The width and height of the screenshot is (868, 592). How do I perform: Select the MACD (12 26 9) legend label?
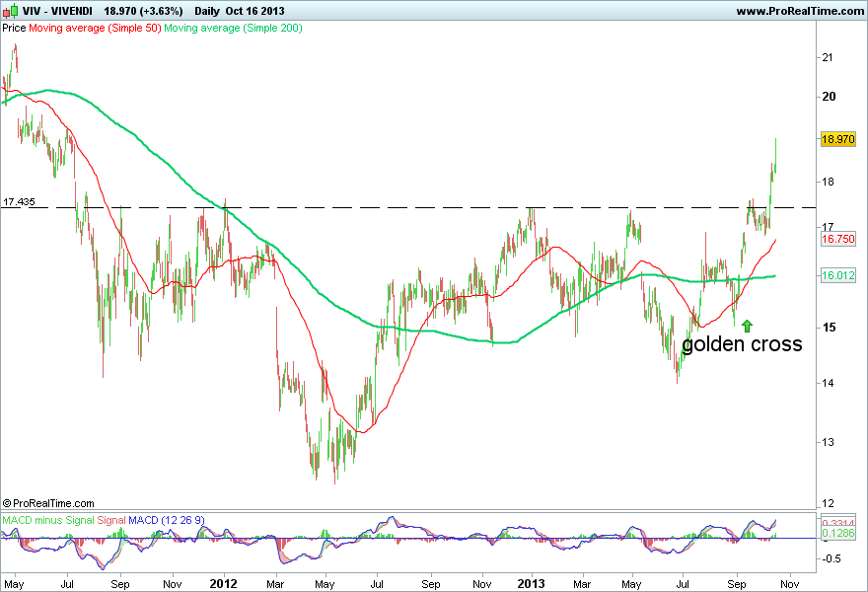[x=167, y=520]
